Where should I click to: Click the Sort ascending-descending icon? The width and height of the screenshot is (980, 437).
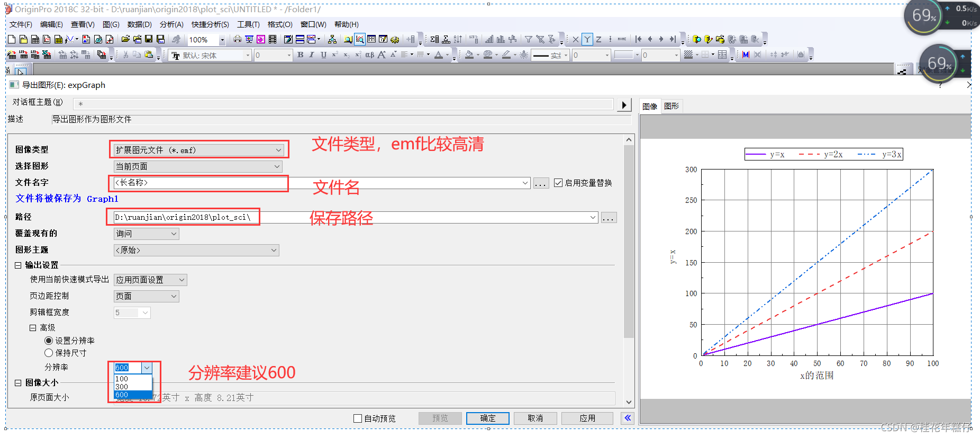tap(458, 39)
